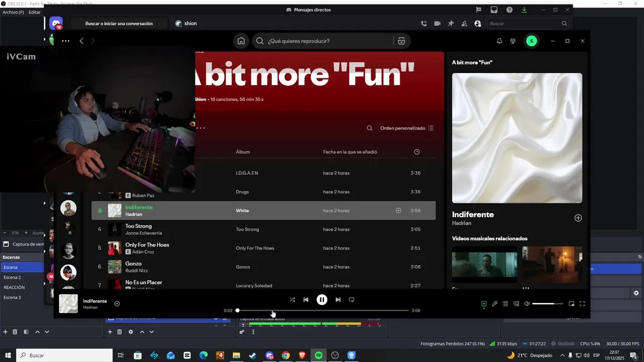The width and height of the screenshot is (644, 362).
Task: Open Hadrian artist link in Now Playing panel
Action: (x=462, y=223)
